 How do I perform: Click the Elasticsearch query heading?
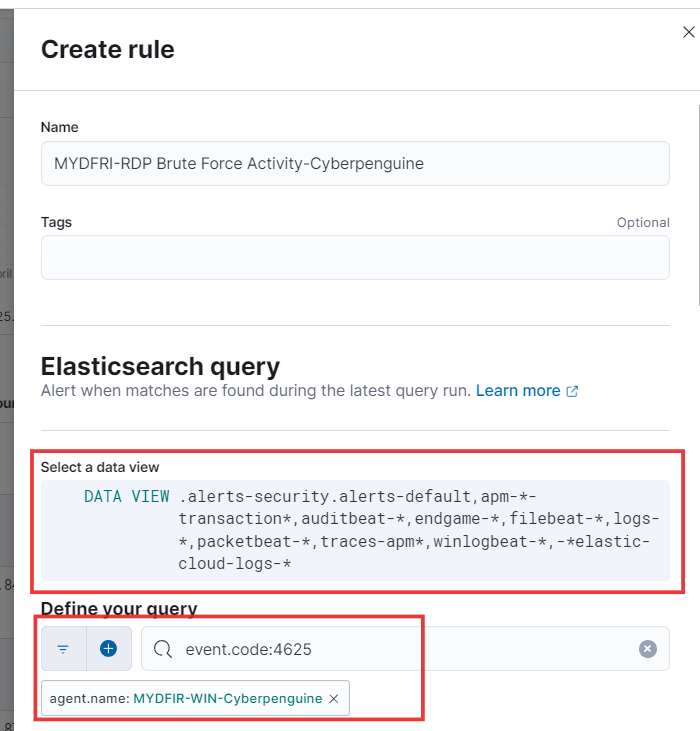tap(160, 366)
